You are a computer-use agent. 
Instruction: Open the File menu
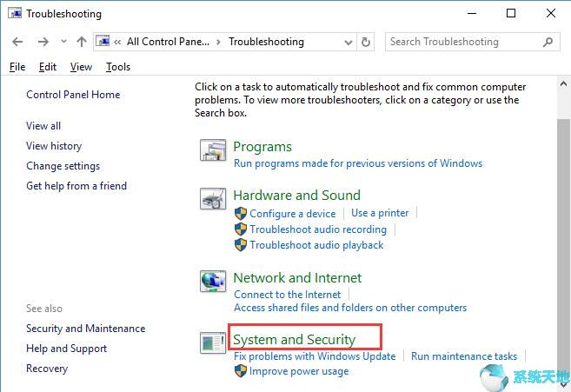coord(17,67)
